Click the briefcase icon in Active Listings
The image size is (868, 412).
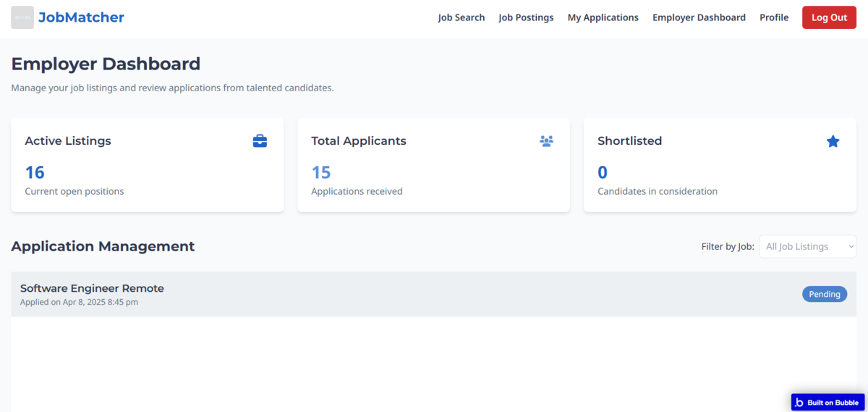260,141
